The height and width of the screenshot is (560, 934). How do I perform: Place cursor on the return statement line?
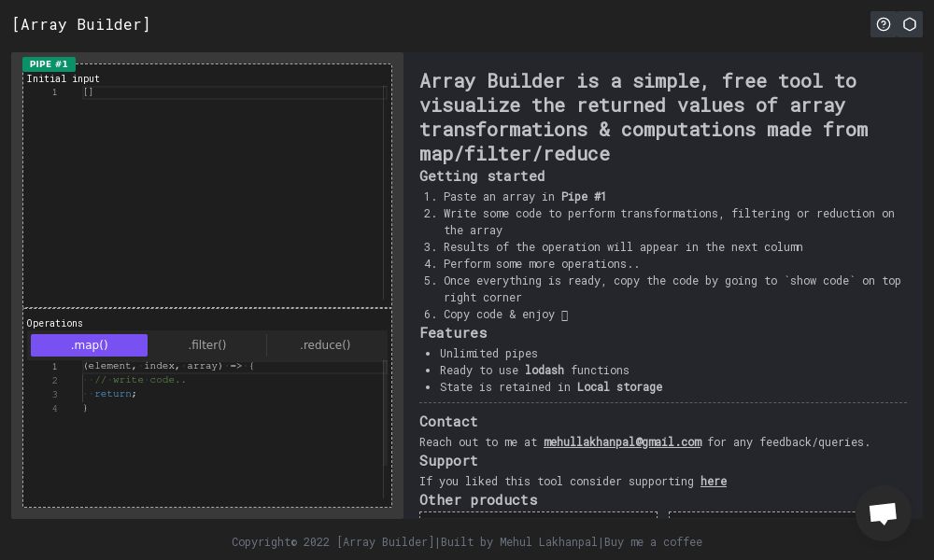[114, 394]
